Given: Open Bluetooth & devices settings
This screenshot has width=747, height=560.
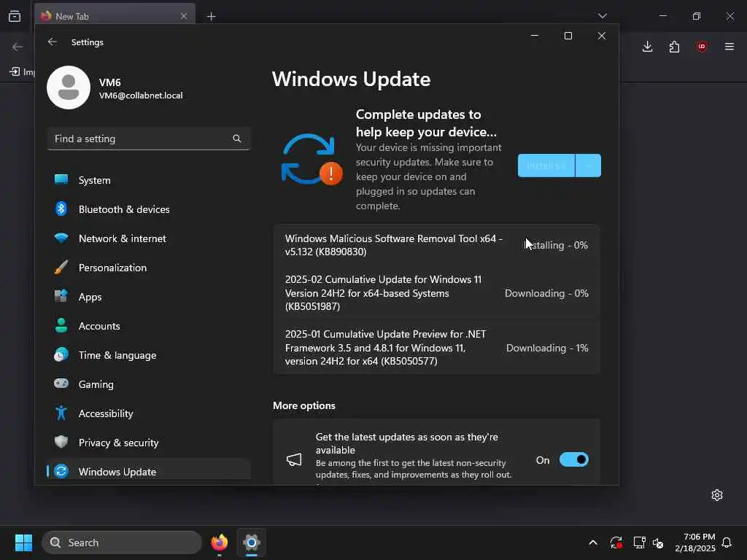Looking at the screenshot, I should [x=149, y=209].
